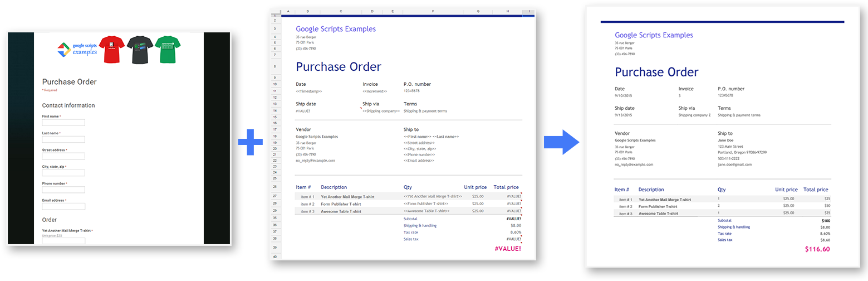The image size is (868, 281).
Task: Click the Yet Another Mail Merge T-shirt quantity field
Action: pyautogui.click(x=63, y=241)
